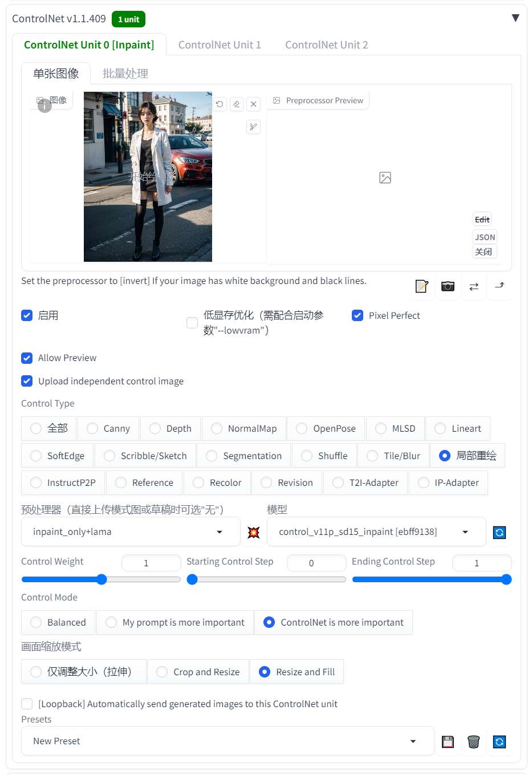Open the brush size tool

[x=254, y=127]
